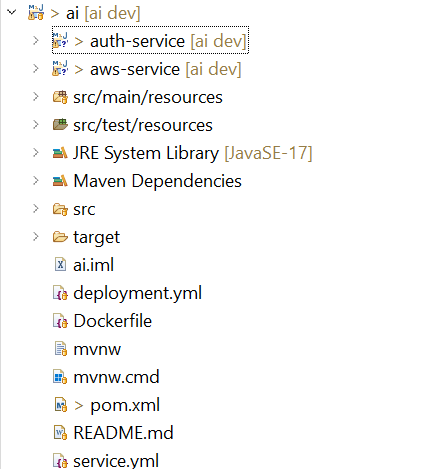Expand the Maven Dependencies arrow

[36, 181]
